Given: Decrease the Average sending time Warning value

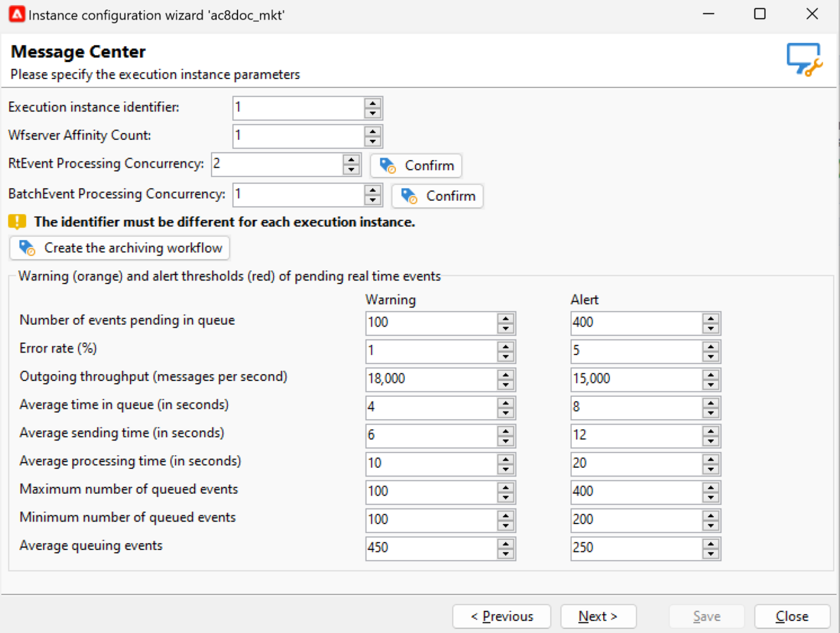Looking at the screenshot, I should coord(506,441).
